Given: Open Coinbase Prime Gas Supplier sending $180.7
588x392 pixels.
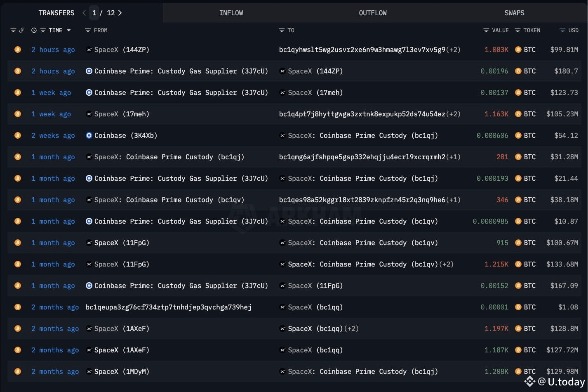Looking at the screenshot, I should pyautogui.click(x=181, y=71).
